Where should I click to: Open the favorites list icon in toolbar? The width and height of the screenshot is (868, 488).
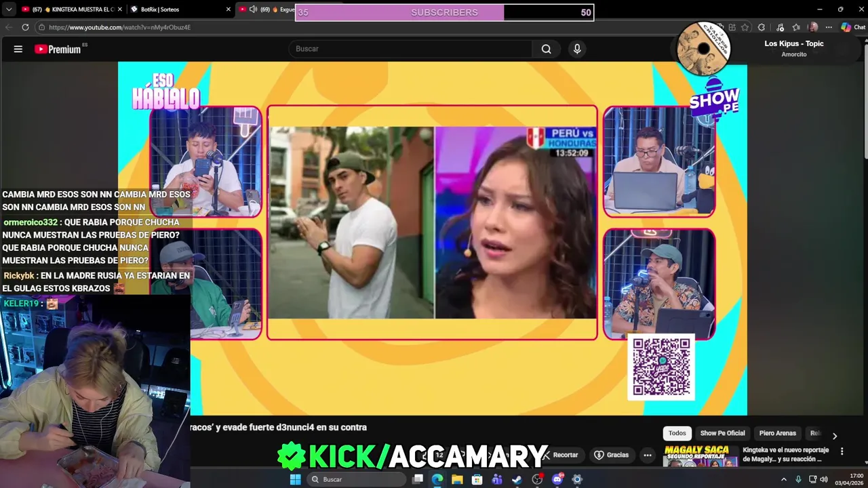click(x=796, y=27)
